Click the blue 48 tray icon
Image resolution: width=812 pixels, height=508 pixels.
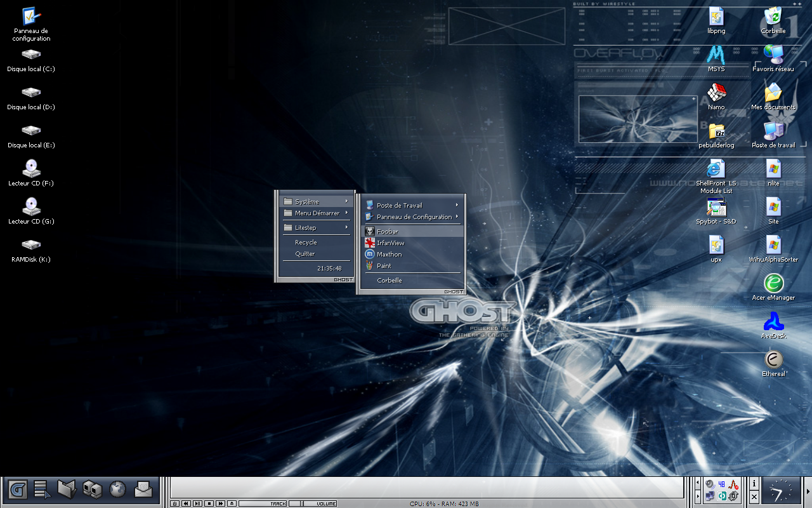[x=721, y=484]
